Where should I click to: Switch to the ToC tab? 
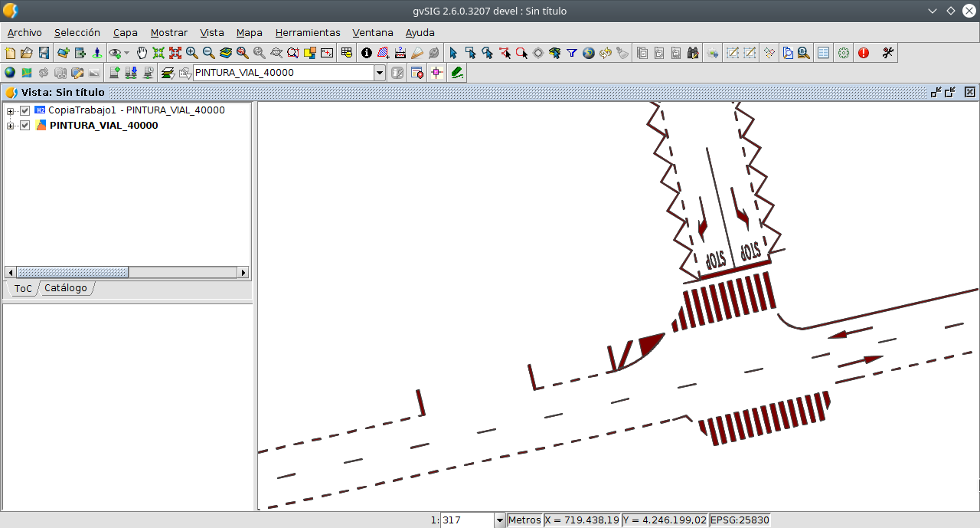[x=23, y=288]
